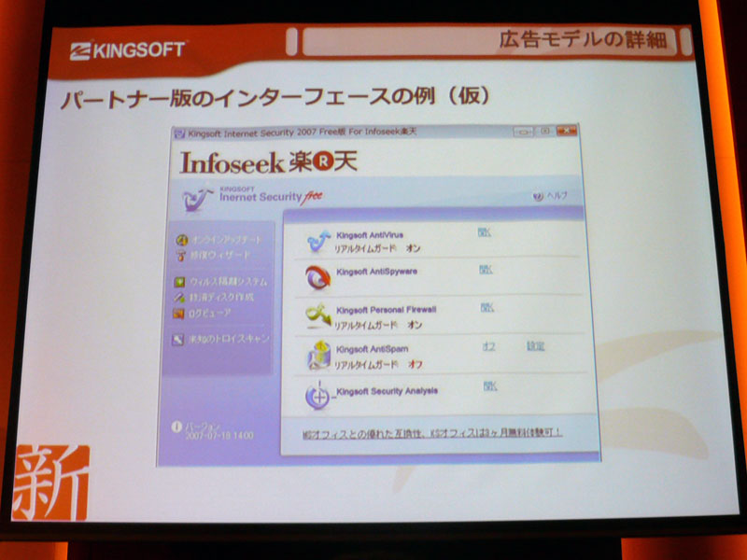Image resolution: width=747 pixels, height=560 pixels.
Task: Click the title bar application icon
Action: 179,133
